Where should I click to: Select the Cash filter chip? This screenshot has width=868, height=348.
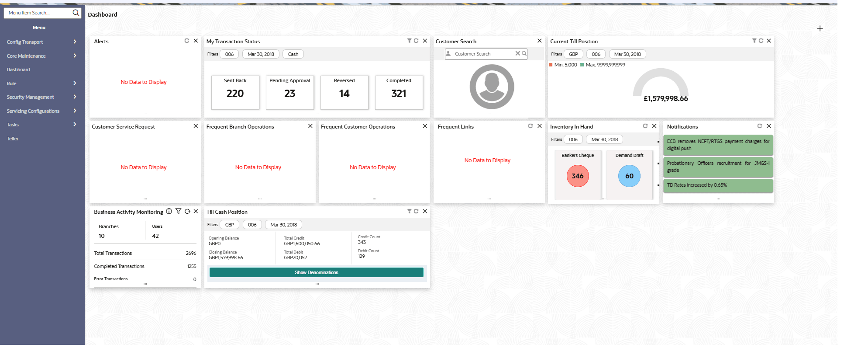tap(293, 54)
